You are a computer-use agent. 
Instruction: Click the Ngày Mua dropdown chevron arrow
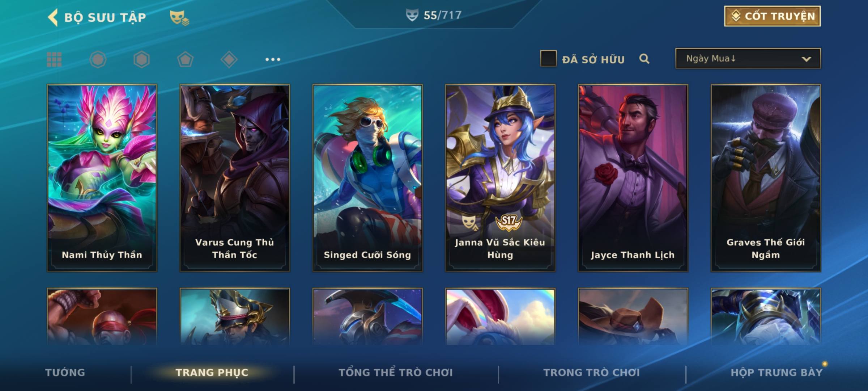(806, 59)
